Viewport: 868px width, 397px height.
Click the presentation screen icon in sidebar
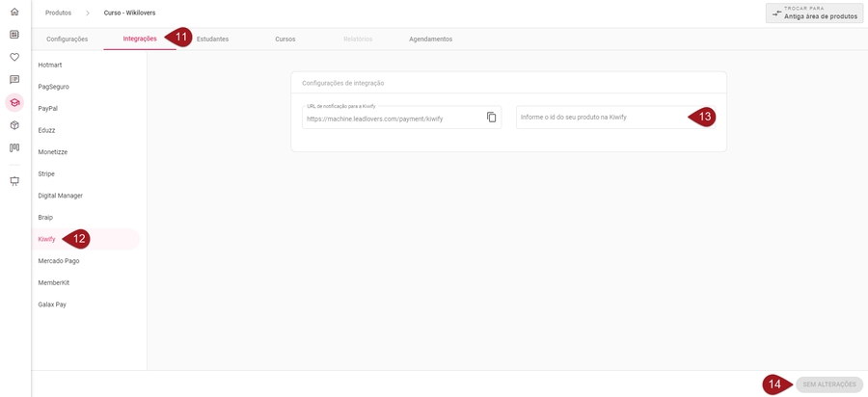(x=14, y=181)
